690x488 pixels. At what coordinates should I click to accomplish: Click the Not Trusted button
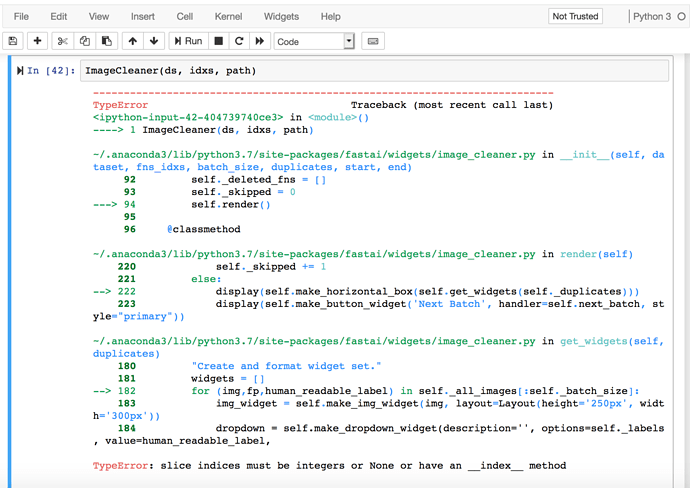click(576, 16)
